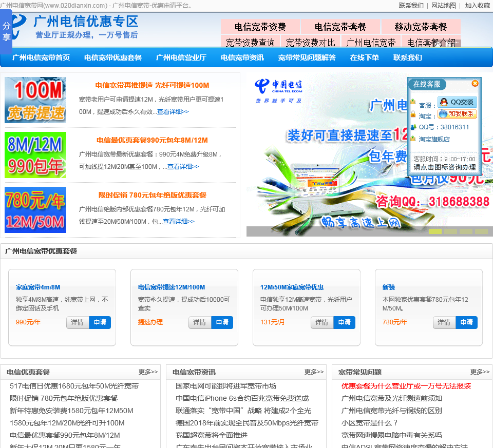Image resolution: width=493 pixels, height=448 pixels.
Task: Click 查看详细>> under the 100M article
Action: point(173,111)
